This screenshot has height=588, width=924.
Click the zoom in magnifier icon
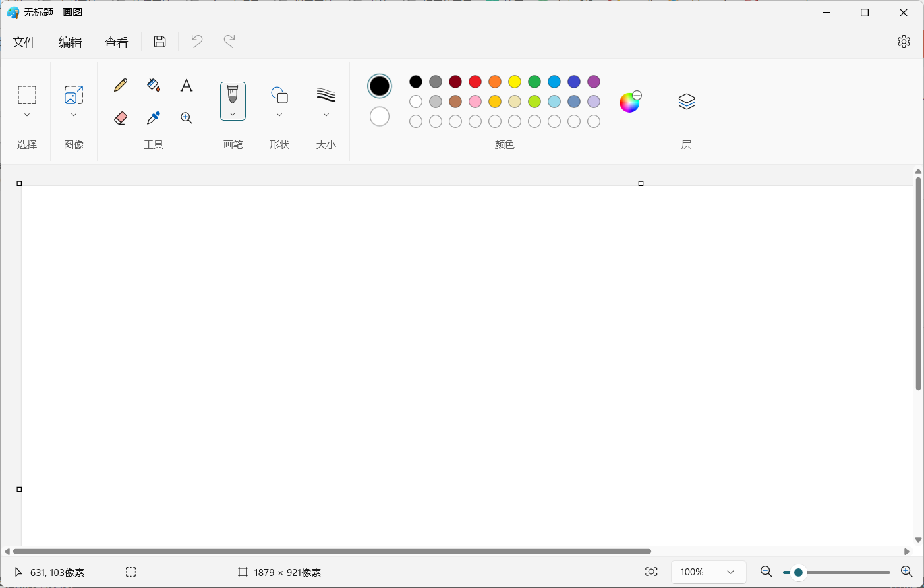click(907, 572)
